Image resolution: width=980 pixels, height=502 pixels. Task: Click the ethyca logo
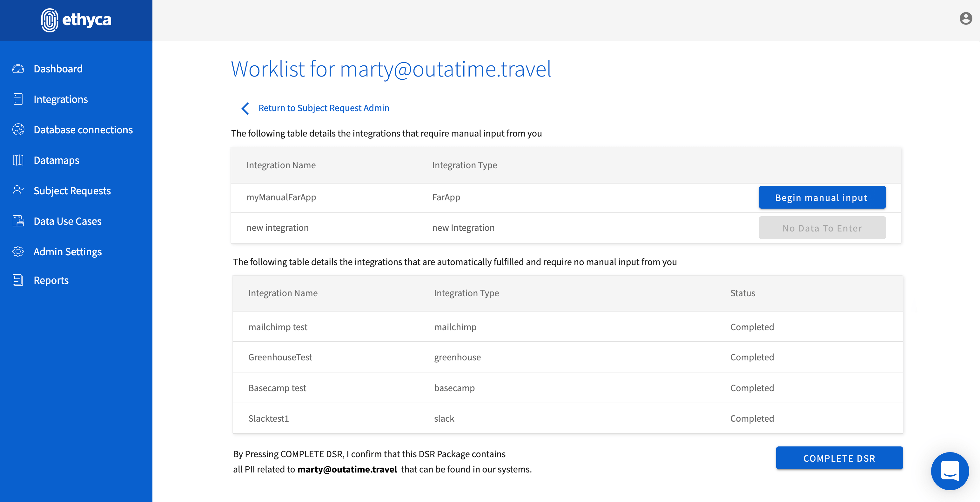tap(76, 20)
